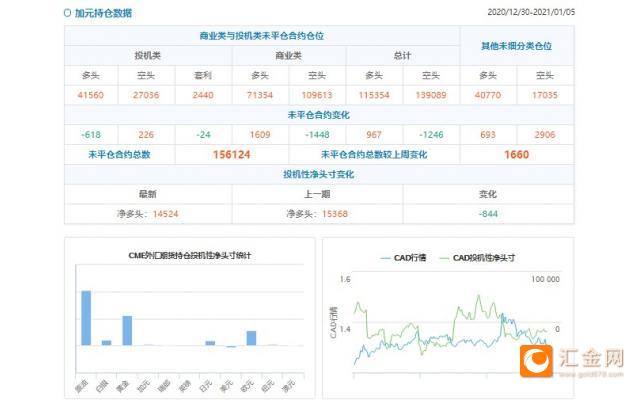
Task: Select the change value -1448
Action: [317, 135]
